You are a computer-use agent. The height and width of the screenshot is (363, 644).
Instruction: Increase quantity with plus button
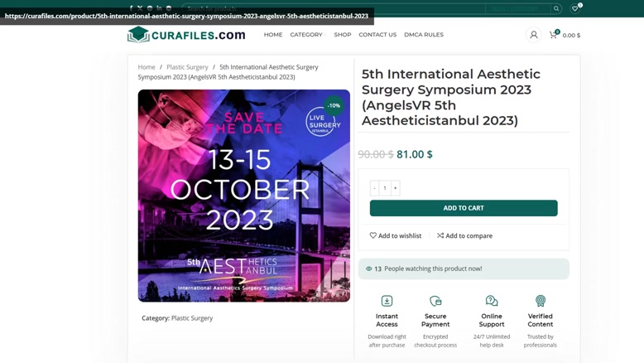[x=395, y=188]
